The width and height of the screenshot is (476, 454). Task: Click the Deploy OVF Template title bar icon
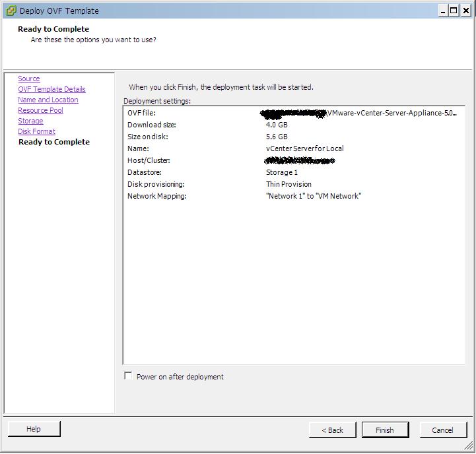[11, 11]
